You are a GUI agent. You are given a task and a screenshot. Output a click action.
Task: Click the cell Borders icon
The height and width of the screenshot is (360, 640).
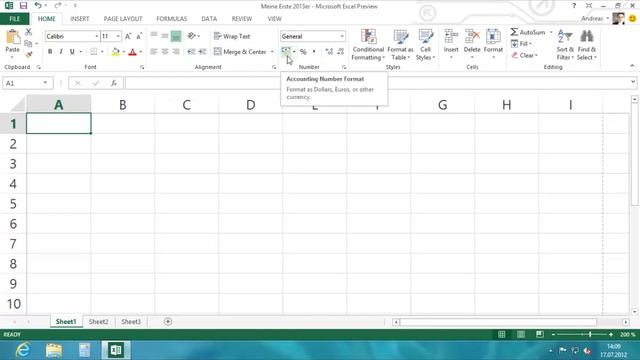click(93, 52)
